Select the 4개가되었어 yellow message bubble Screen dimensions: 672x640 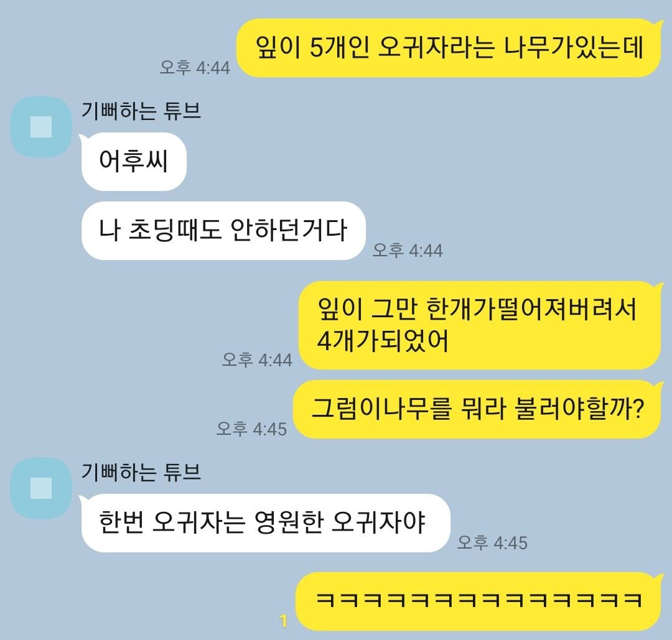click(x=480, y=325)
